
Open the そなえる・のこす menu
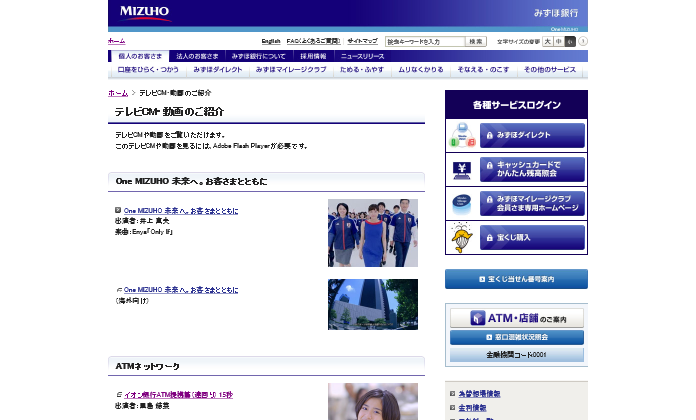(x=483, y=70)
